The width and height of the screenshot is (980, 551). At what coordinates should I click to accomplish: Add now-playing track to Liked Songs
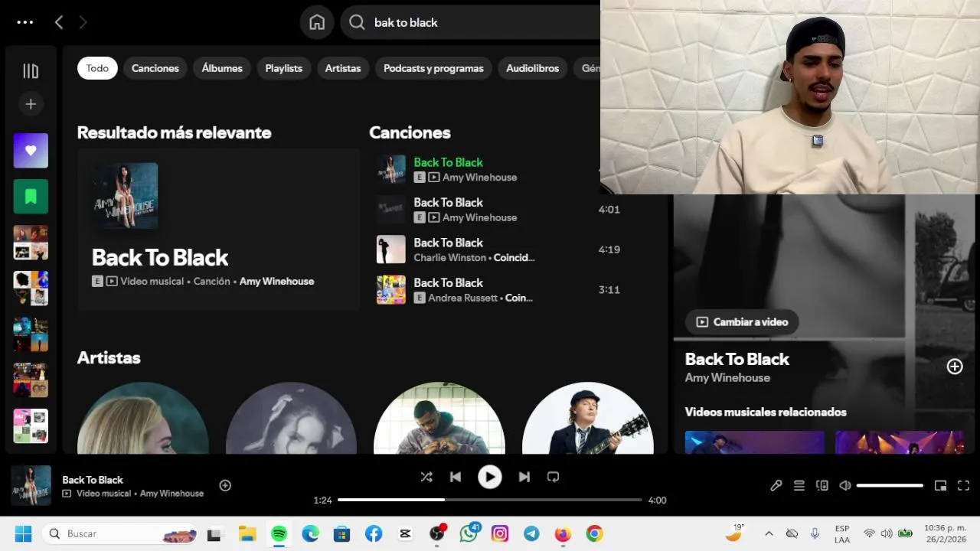[x=225, y=485]
